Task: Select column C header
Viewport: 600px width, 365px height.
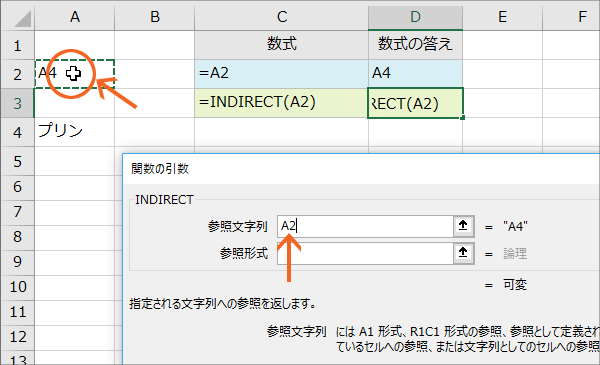Action: coord(282,17)
